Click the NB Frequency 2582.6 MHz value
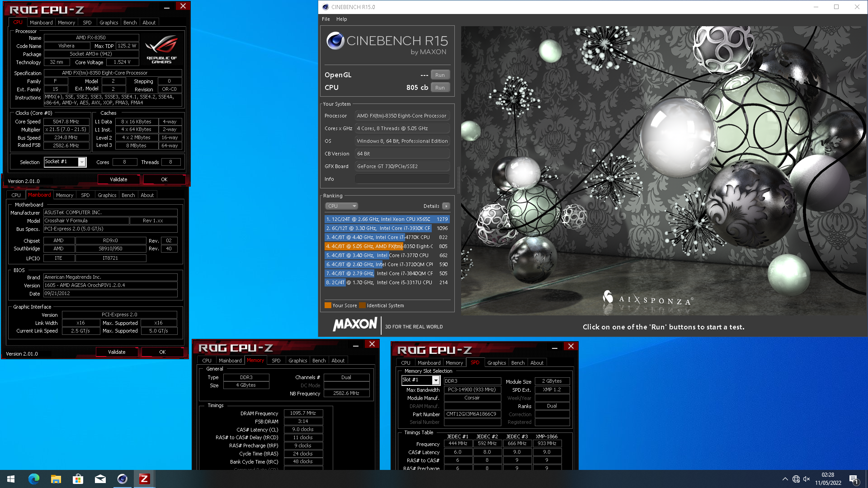868x488 pixels. tap(346, 393)
